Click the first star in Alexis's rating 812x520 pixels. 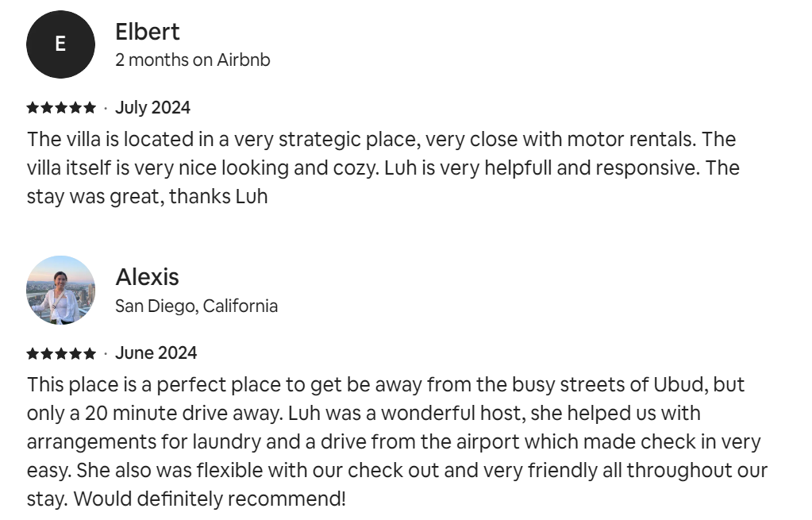pos(33,353)
